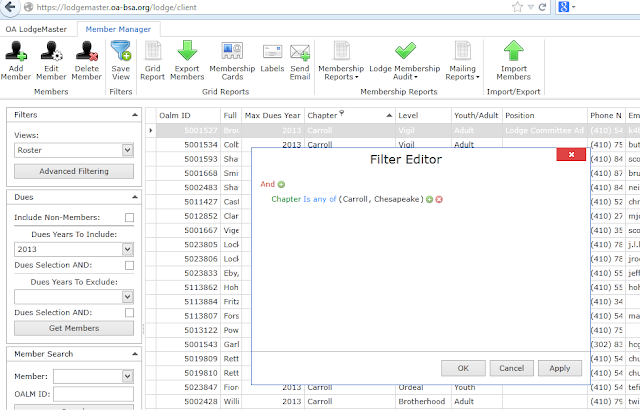This screenshot has height=411, width=640.
Task: Sort by Max Dues Year column
Action: coord(273,116)
